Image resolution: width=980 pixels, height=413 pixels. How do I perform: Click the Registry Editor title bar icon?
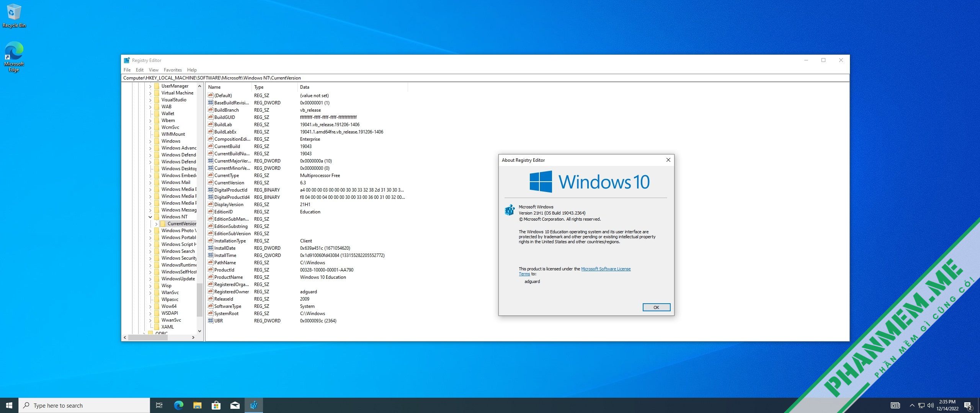coord(127,60)
